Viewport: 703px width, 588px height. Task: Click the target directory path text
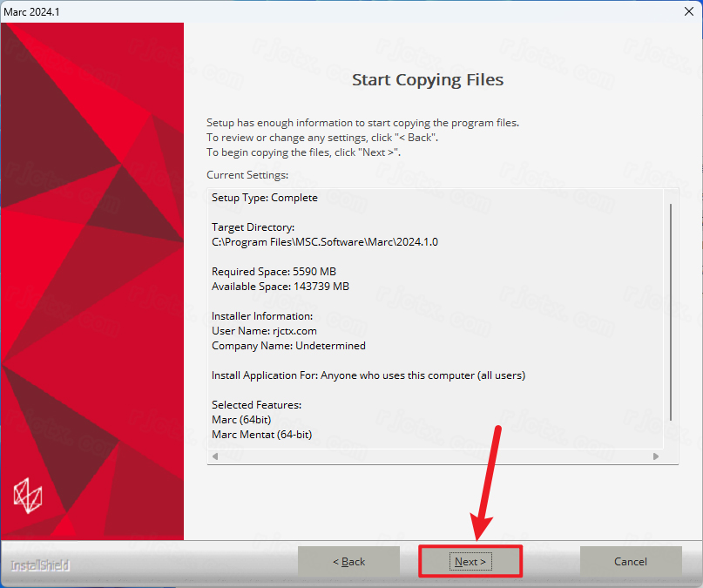pyautogui.click(x=325, y=242)
